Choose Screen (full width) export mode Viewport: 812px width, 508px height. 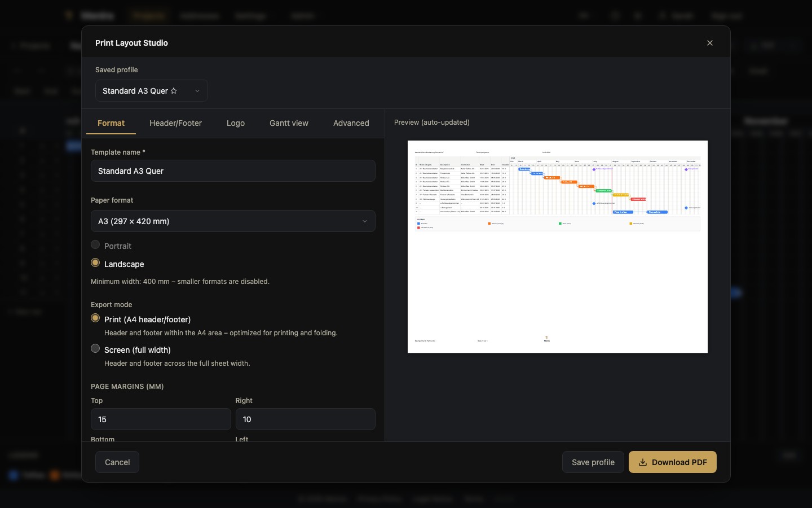95,349
